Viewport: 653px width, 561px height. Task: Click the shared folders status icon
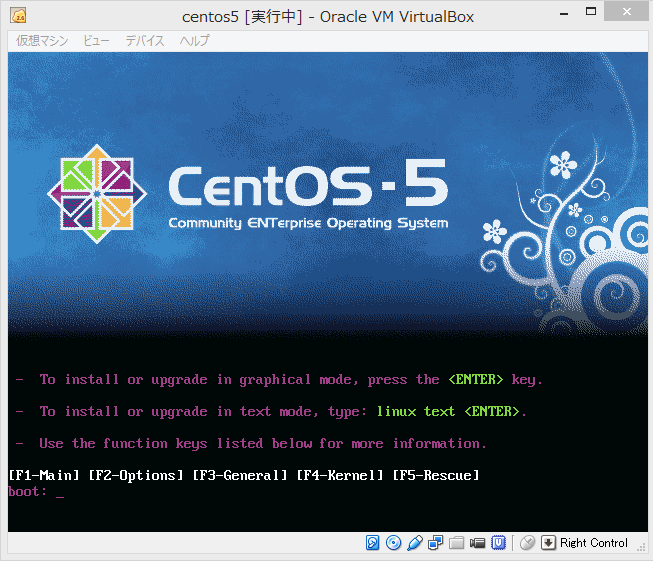(x=456, y=543)
